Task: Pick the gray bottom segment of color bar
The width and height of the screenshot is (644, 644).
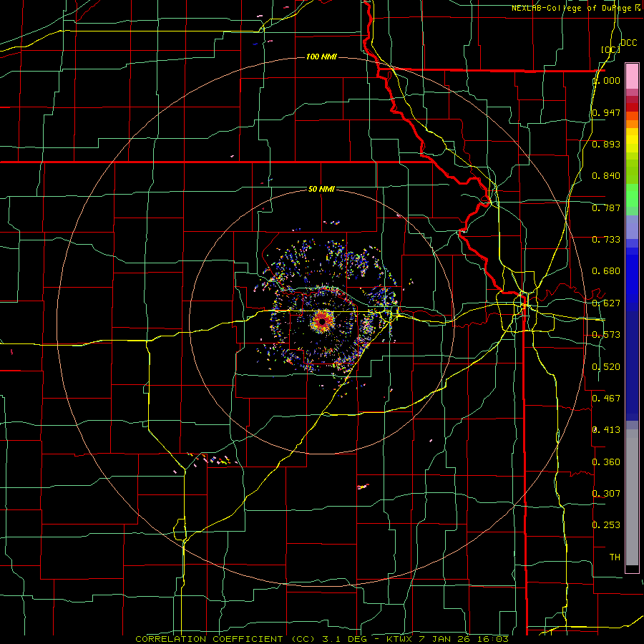Action: (x=632, y=497)
